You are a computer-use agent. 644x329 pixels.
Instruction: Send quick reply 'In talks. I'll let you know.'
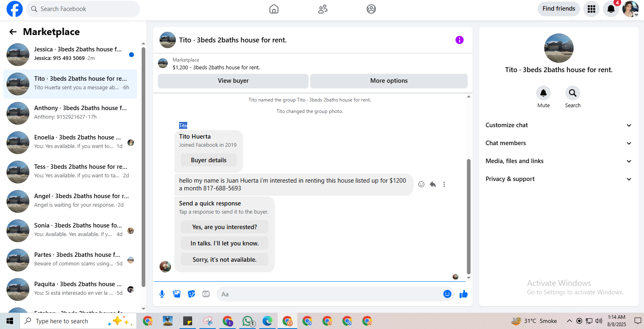pyautogui.click(x=225, y=243)
